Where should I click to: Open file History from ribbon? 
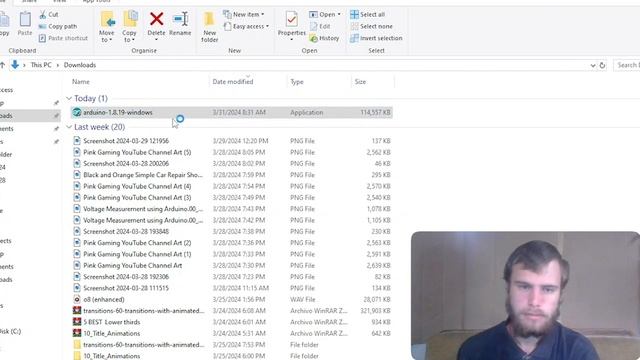click(324, 38)
